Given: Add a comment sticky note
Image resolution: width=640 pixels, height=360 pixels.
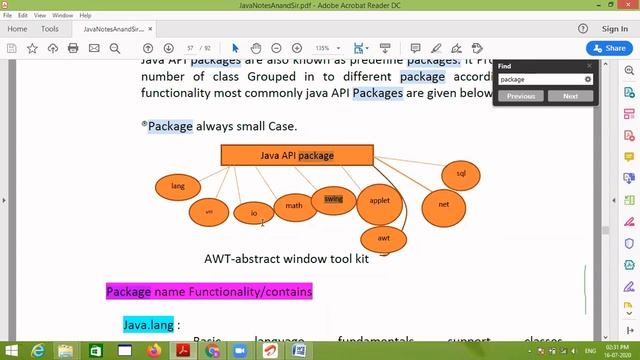Looking at the screenshot, I should click(416, 48).
